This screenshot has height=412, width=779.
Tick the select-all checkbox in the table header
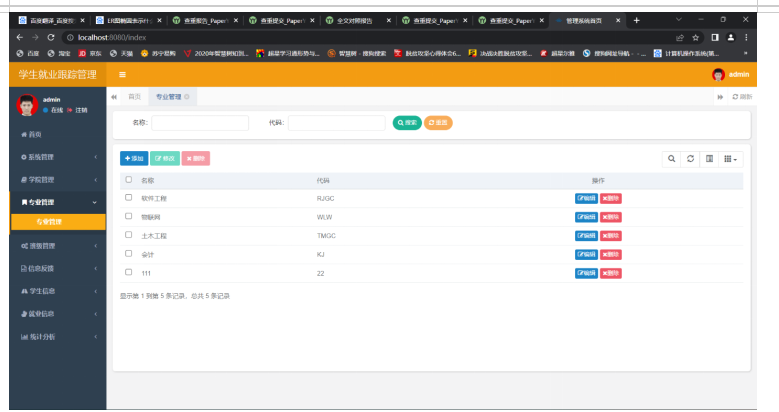tap(129, 180)
